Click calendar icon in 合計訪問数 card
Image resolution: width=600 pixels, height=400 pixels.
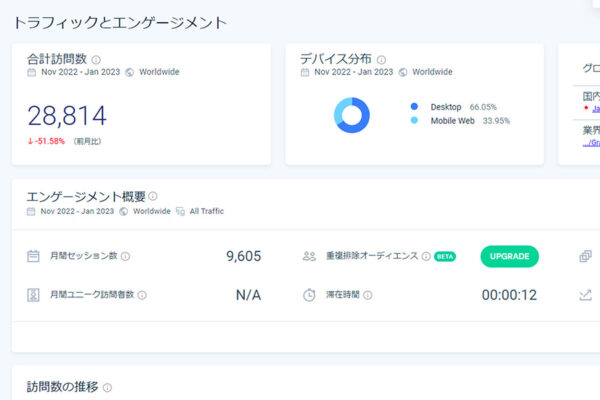pyautogui.click(x=31, y=72)
